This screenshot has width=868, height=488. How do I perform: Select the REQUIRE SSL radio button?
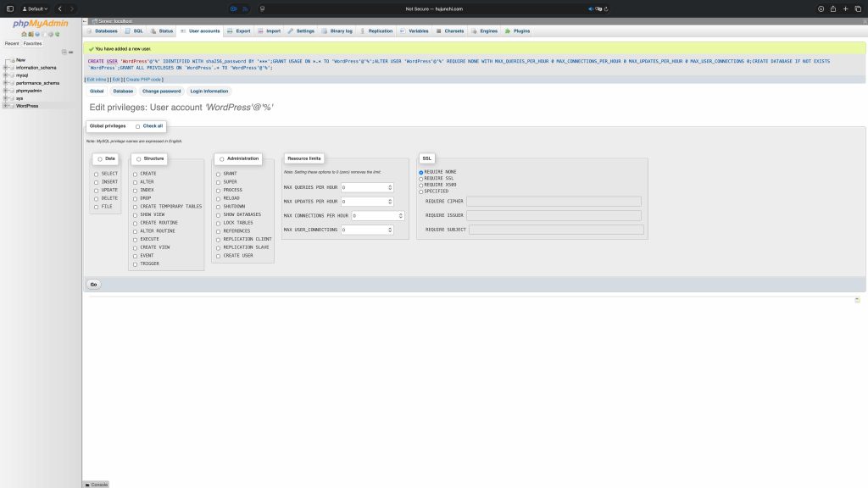(421, 179)
